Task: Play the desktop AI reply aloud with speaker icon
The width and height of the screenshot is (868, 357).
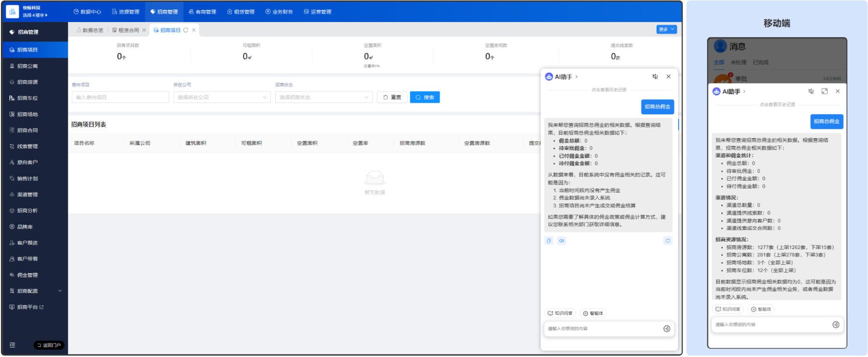Action: click(x=561, y=241)
